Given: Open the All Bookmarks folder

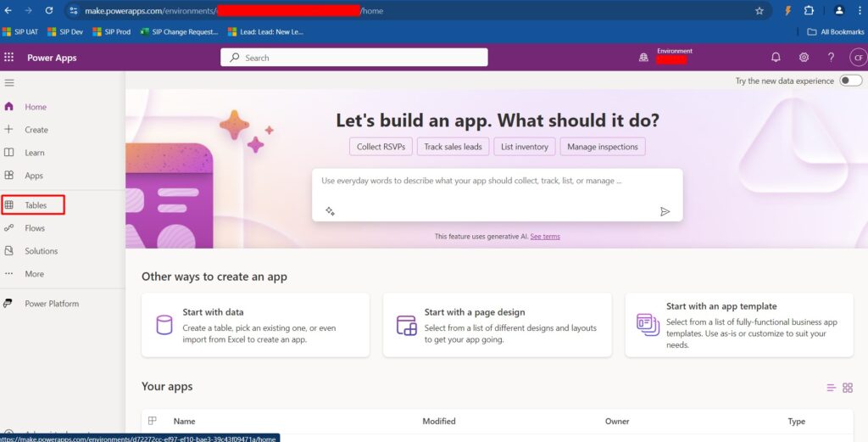Looking at the screenshot, I should (836, 31).
